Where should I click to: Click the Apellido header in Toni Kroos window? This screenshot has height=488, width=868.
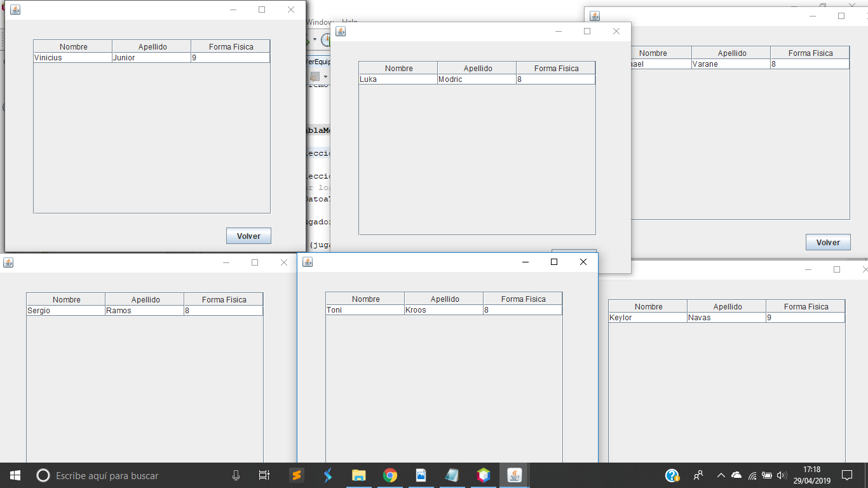click(444, 299)
